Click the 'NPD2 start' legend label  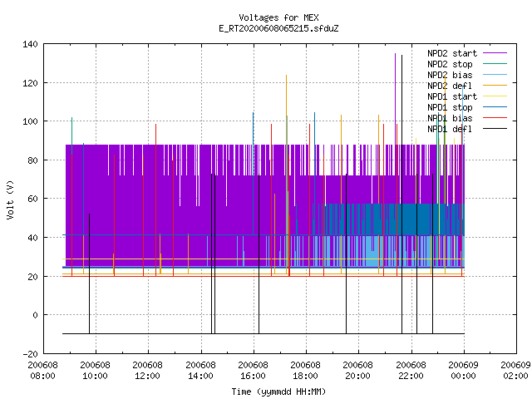452,53
